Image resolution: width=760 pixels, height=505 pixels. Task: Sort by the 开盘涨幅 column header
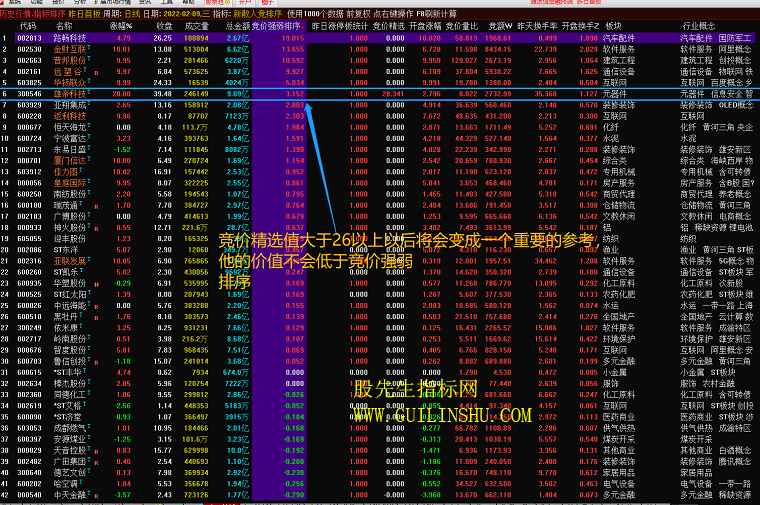425,26
